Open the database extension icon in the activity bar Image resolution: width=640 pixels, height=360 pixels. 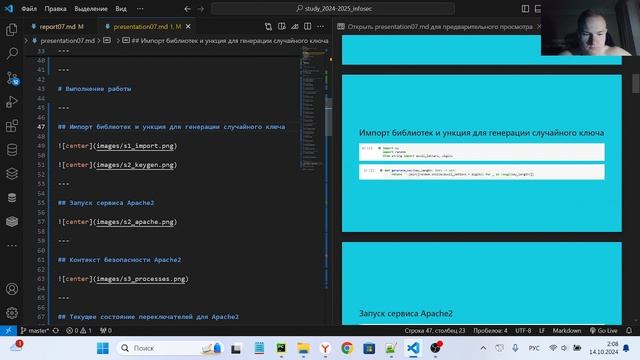pos(12,150)
